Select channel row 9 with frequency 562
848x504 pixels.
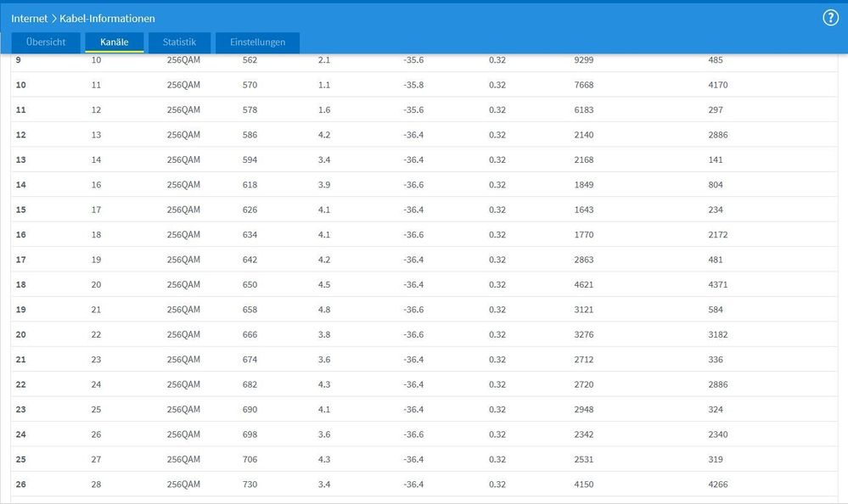(424, 60)
